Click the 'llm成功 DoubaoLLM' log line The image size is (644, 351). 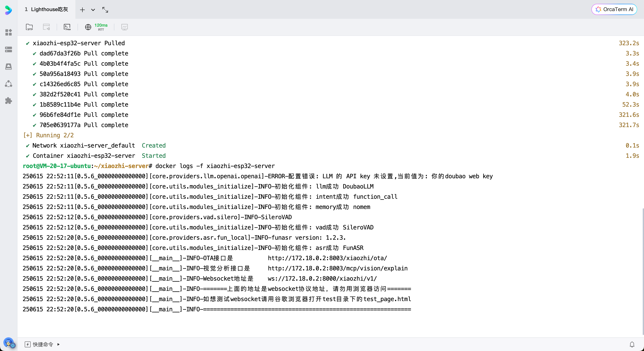198,187
